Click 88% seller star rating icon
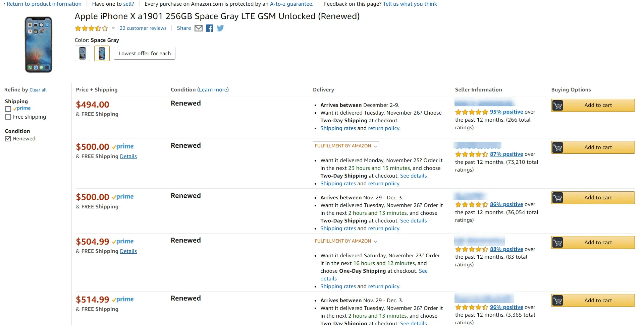Image resolution: width=644 pixels, height=325 pixels. [x=472, y=249]
